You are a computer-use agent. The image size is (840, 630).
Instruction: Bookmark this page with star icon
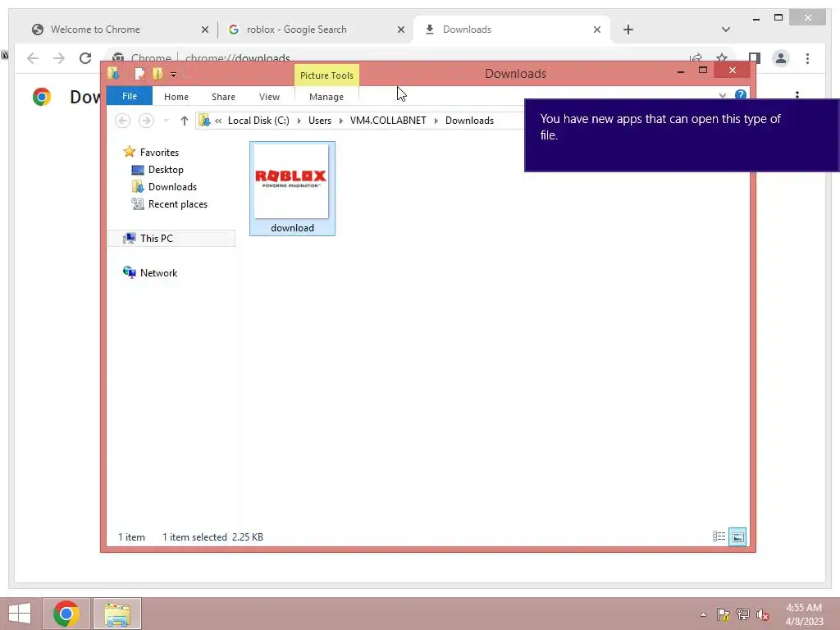(x=722, y=58)
